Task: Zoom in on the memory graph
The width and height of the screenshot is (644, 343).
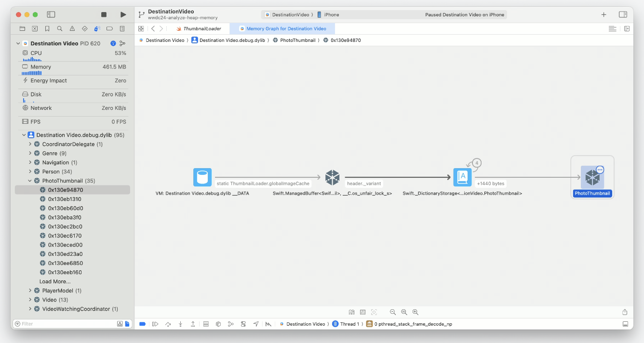Action: [x=415, y=312]
